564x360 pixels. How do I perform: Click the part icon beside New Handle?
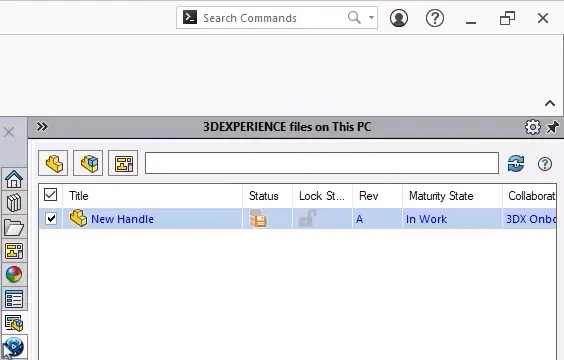click(x=78, y=218)
